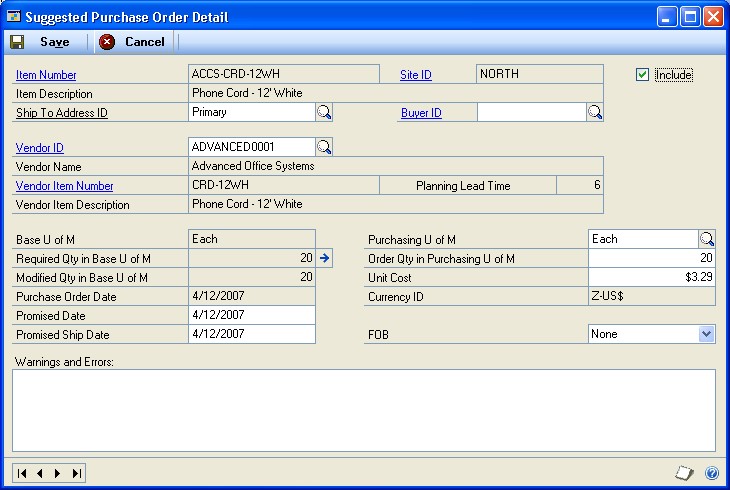Image resolution: width=730 pixels, height=490 pixels.
Task: Click the Vendor Name Advanced Office Systems
Action: [x=396, y=166]
